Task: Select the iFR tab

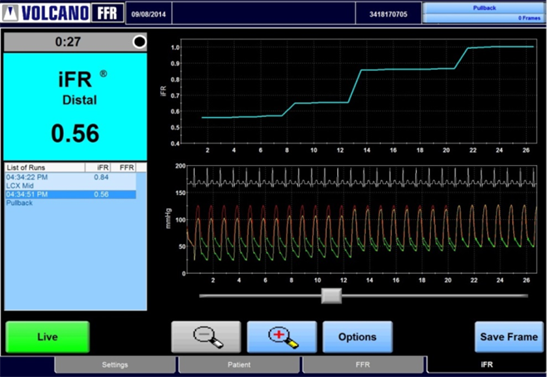Action: point(487,365)
